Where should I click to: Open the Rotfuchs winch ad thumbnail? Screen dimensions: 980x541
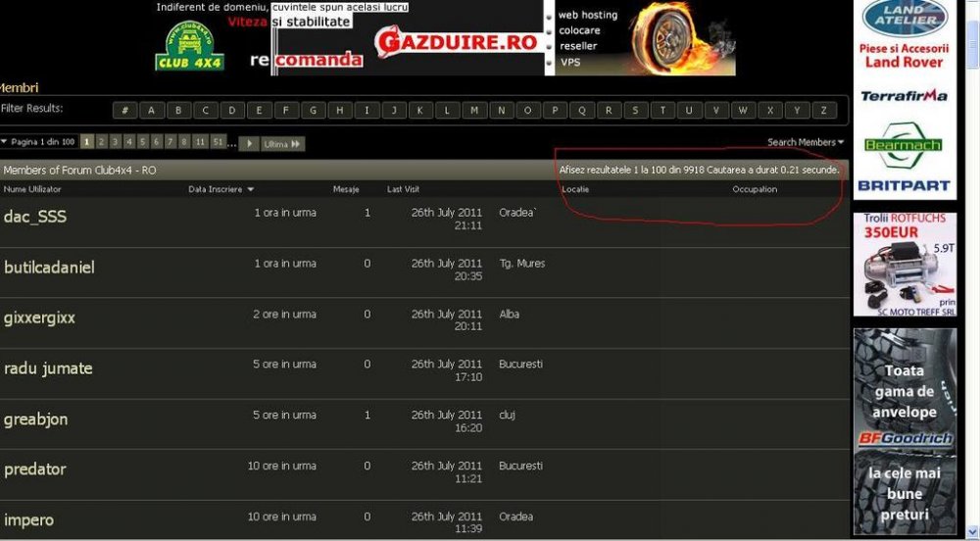[905, 265]
